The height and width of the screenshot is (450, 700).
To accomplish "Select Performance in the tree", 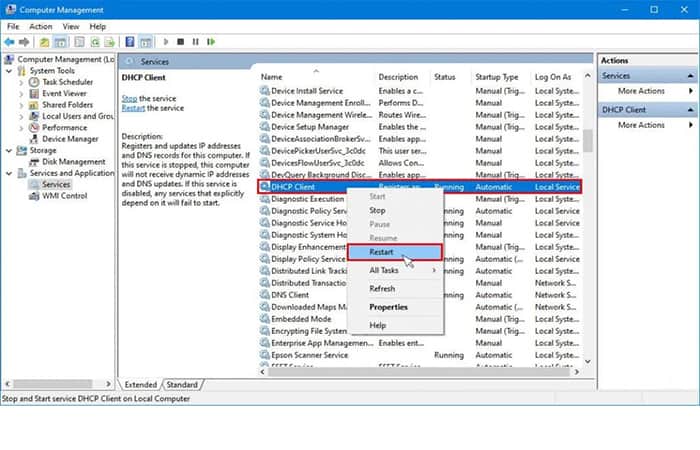I will (x=64, y=128).
